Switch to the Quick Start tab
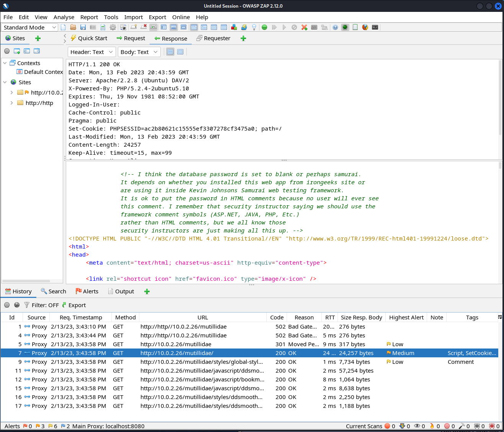The width and height of the screenshot is (504, 432). (x=89, y=38)
